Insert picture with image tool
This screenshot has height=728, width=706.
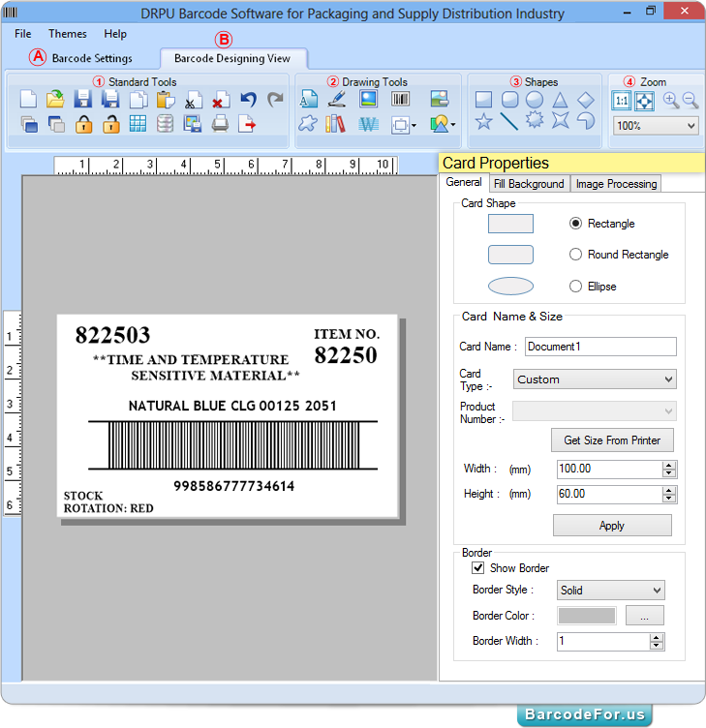point(368,99)
